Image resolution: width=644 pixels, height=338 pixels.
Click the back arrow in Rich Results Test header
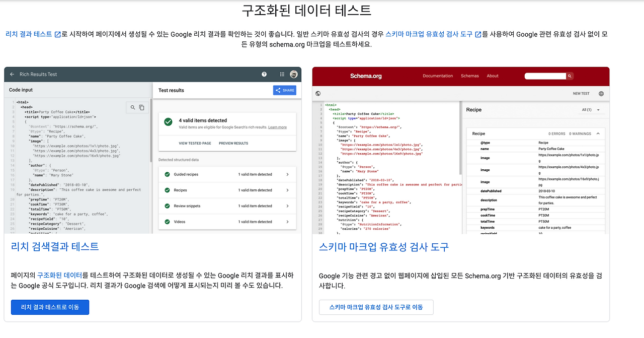pyautogui.click(x=11, y=74)
